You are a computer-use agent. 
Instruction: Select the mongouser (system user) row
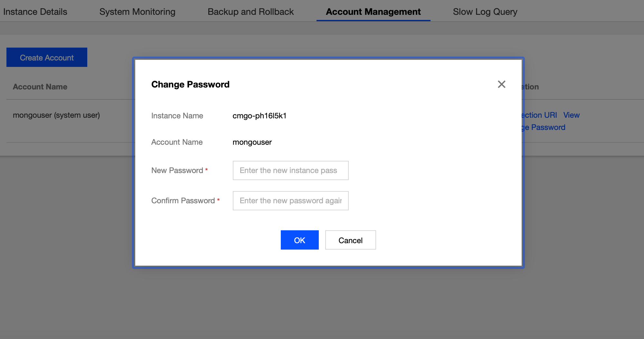tap(56, 115)
